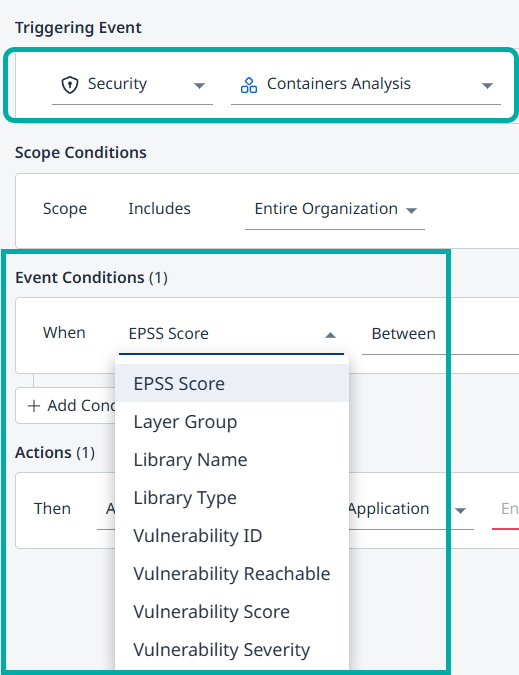Pick the Library Type option
The width and height of the screenshot is (519, 675).
point(232,498)
